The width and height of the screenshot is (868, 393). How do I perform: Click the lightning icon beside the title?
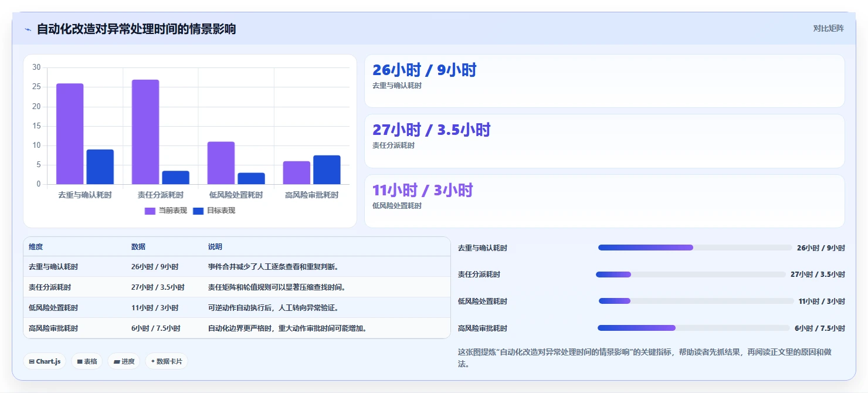(x=28, y=29)
